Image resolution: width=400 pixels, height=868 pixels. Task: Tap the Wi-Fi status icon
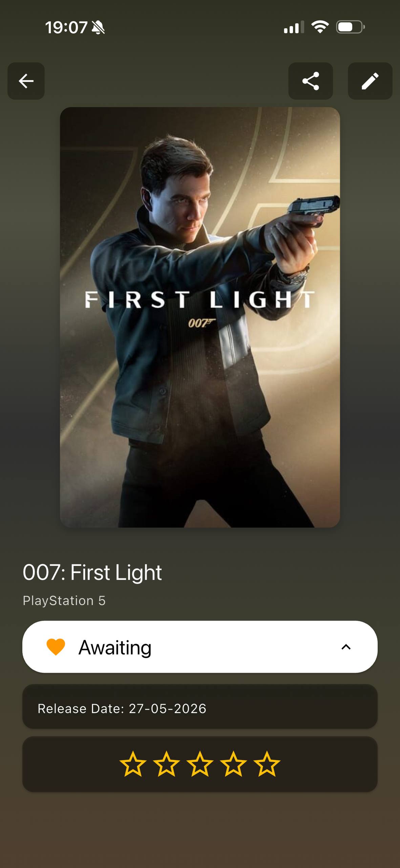pos(320,27)
